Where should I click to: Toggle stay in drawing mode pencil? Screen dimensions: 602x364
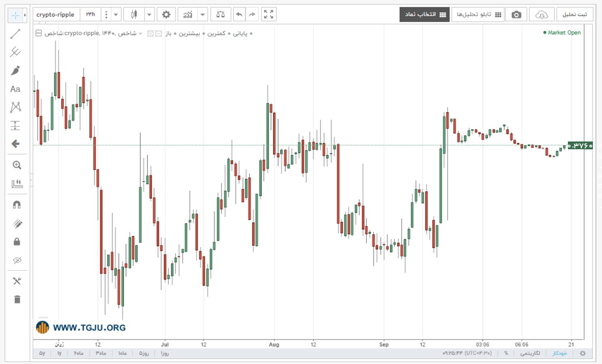17,223
